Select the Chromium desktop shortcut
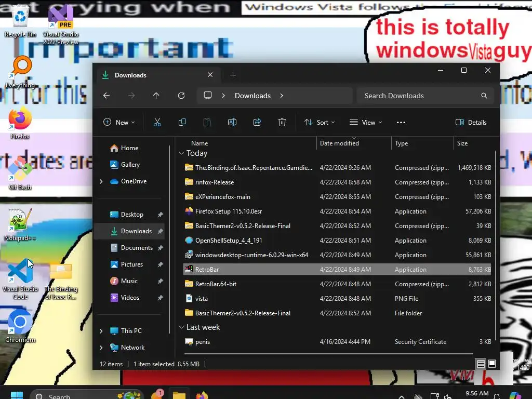Image resolution: width=532 pixels, height=399 pixels. tap(20, 326)
